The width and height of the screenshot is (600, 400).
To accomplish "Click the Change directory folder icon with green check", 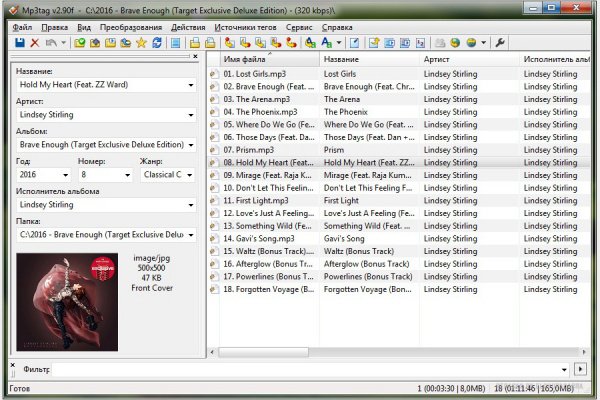I will [x=80, y=42].
